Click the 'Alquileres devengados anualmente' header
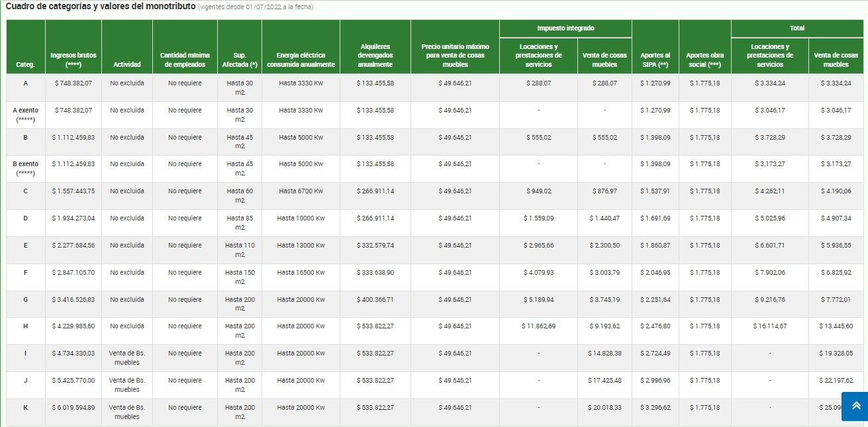Viewport: 868px width, 427px height. (375, 56)
